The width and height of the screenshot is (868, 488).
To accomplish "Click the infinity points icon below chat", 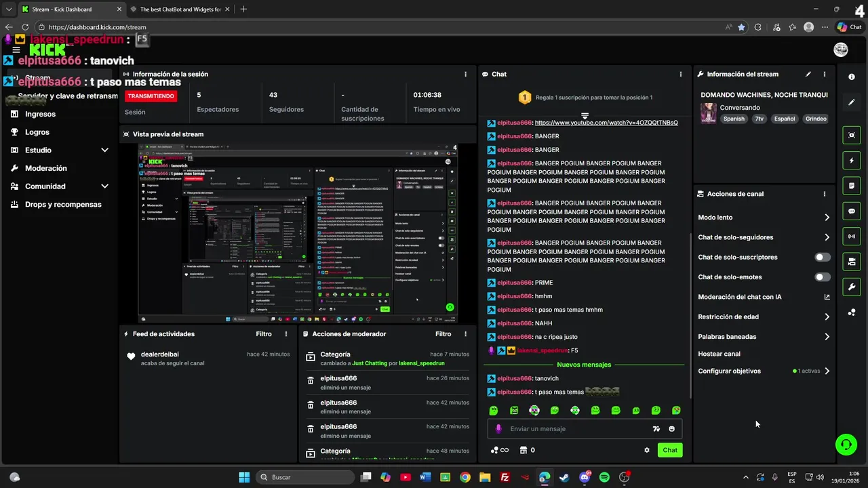I will (x=499, y=450).
